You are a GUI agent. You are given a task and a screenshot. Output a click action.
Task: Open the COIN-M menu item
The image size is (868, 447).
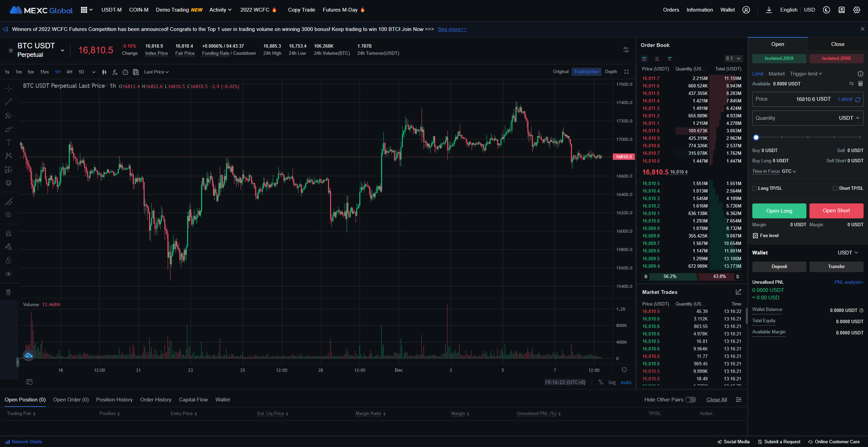[x=138, y=10]
